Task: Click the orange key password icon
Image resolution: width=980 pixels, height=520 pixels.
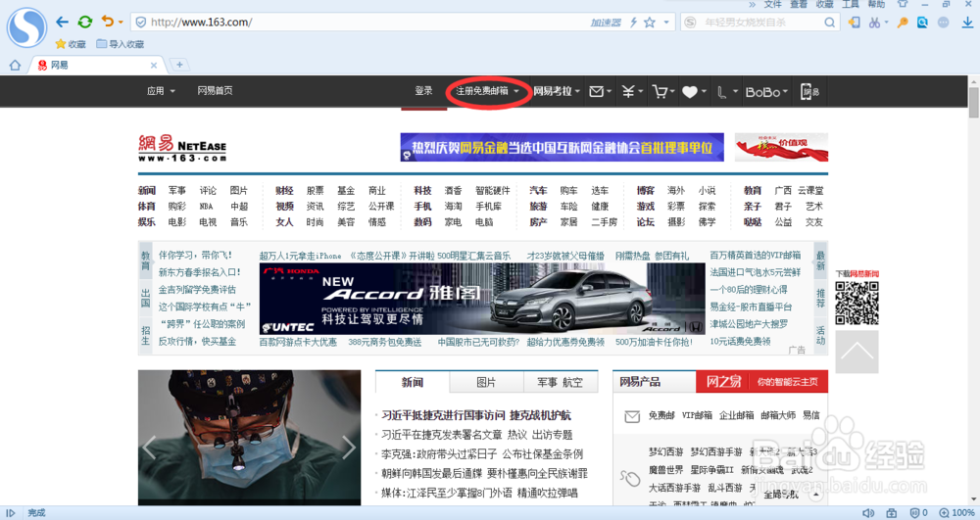Action: coord(902,23)
